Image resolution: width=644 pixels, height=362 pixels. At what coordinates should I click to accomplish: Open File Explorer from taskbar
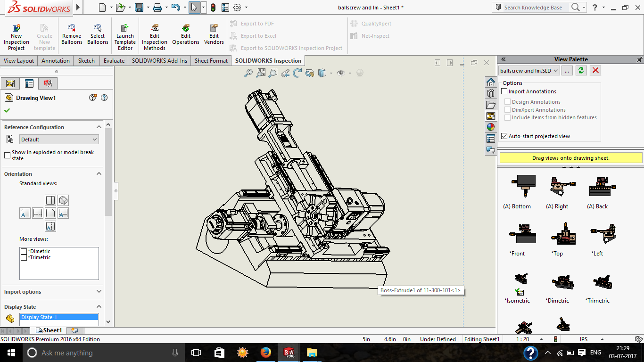click(312, 353)
